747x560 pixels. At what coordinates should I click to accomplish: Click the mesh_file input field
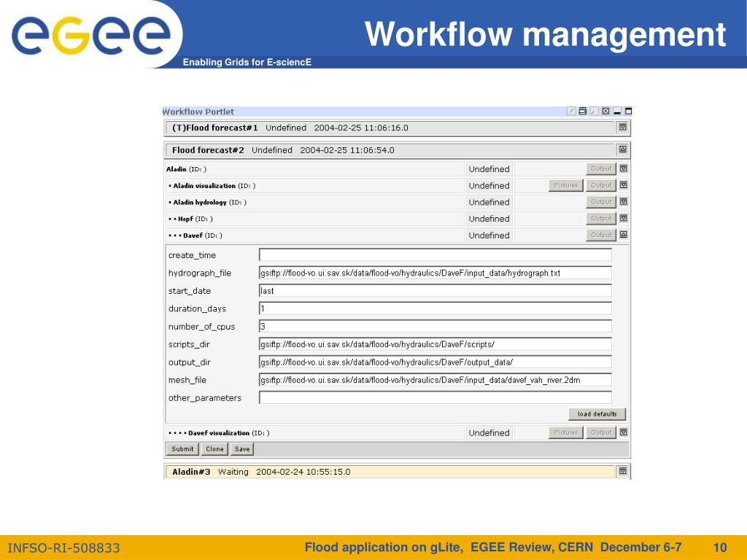click(436, 380)
